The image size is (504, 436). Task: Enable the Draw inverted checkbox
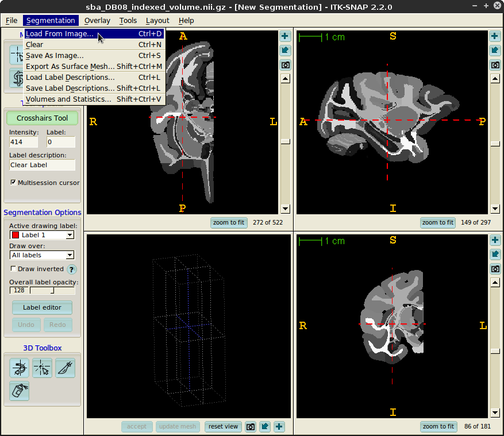tap(13, 269)
